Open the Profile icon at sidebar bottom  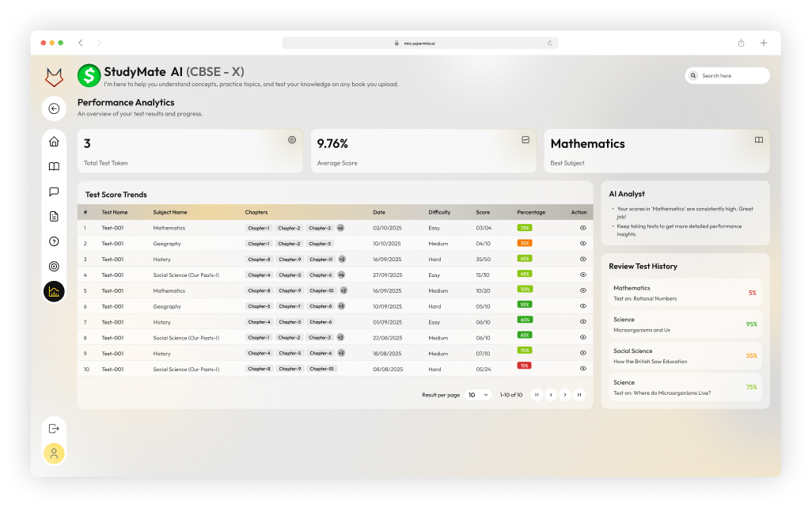click(54, 453)
